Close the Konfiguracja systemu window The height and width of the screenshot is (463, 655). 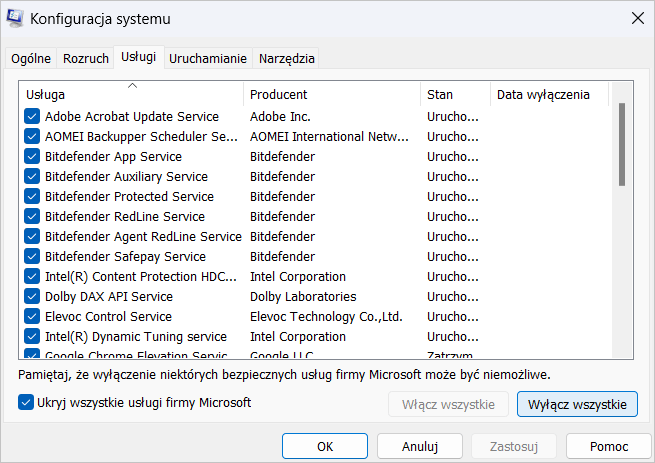click(x=637, y=18)
